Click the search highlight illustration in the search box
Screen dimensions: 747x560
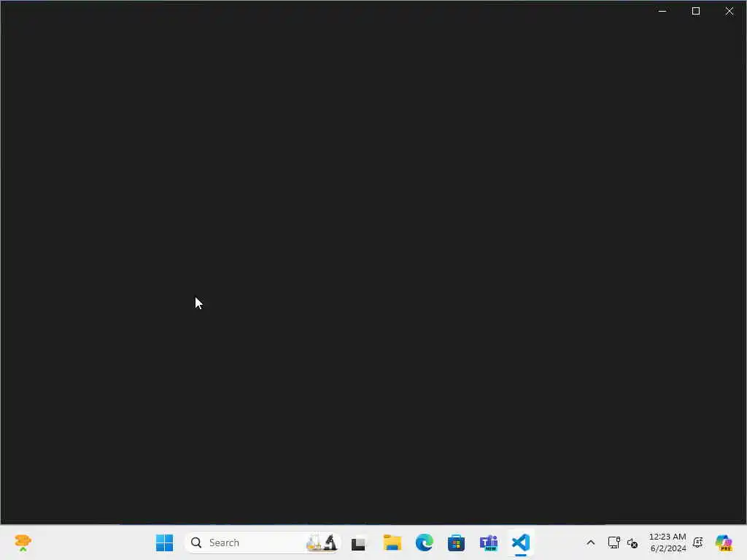pos(322,542)
